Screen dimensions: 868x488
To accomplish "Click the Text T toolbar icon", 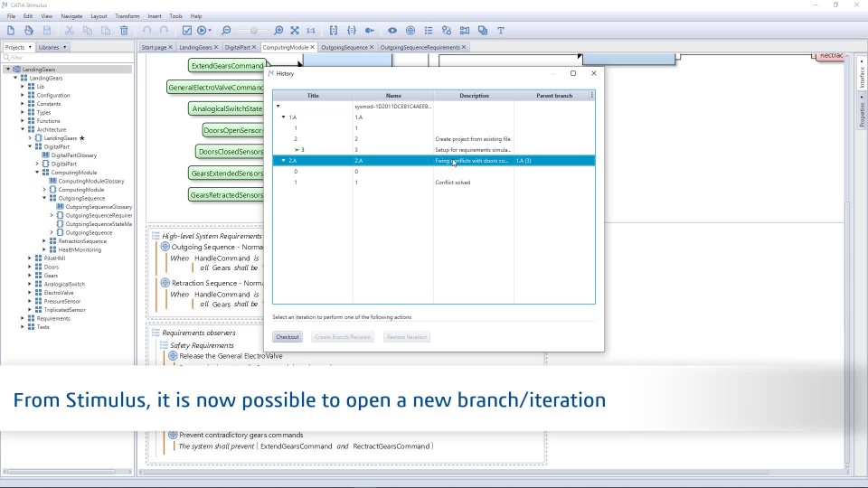I will click(x=501, y=31).
